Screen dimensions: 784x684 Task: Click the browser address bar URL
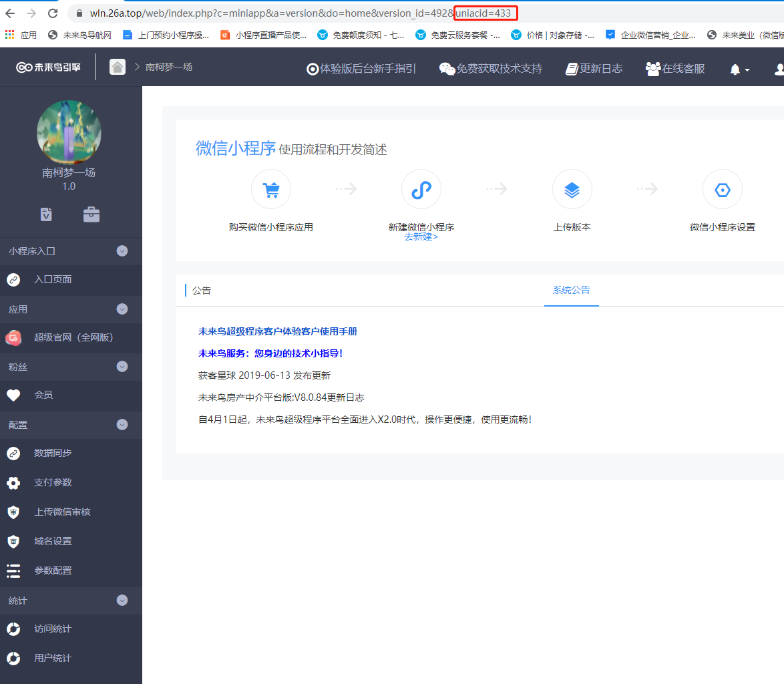pos(300,13)
